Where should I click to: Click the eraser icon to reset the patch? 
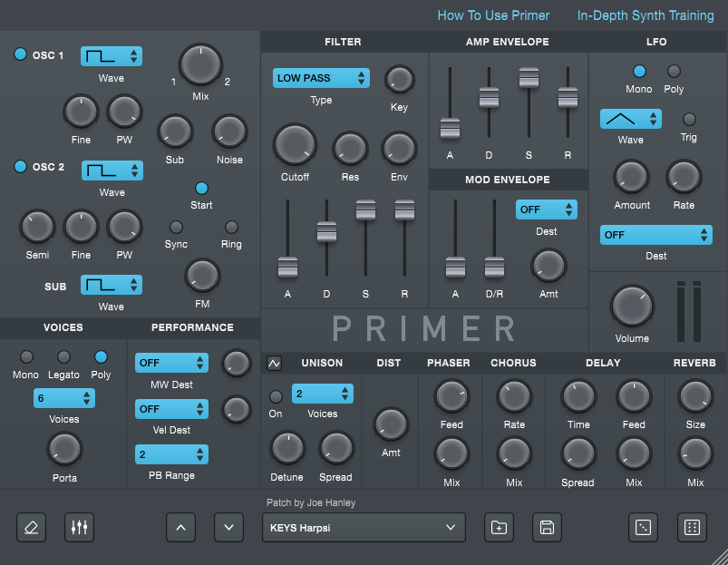click(31, 527)
